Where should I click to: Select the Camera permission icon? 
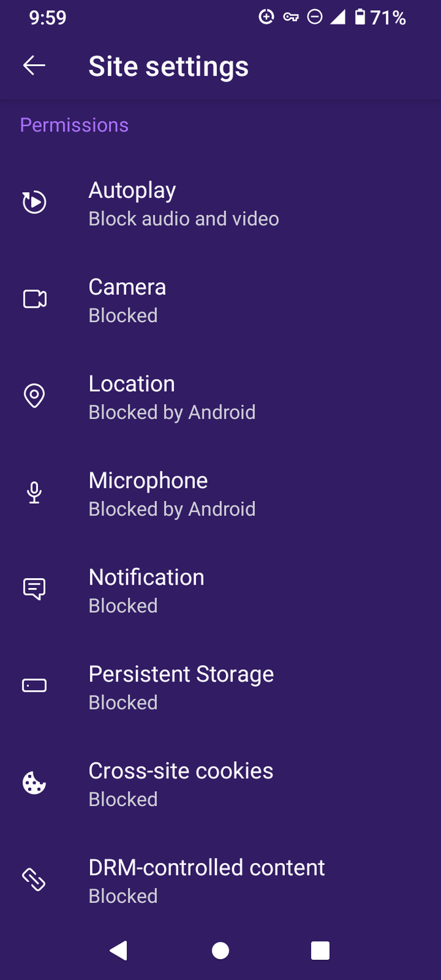(34, 299)
